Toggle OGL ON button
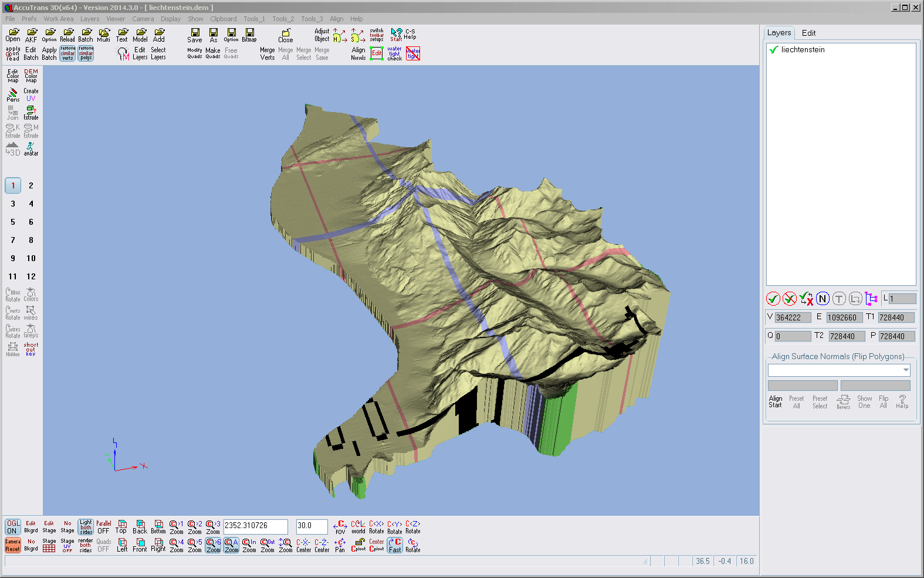The width and height of the screenshot is (924, 578). [12, 526]
